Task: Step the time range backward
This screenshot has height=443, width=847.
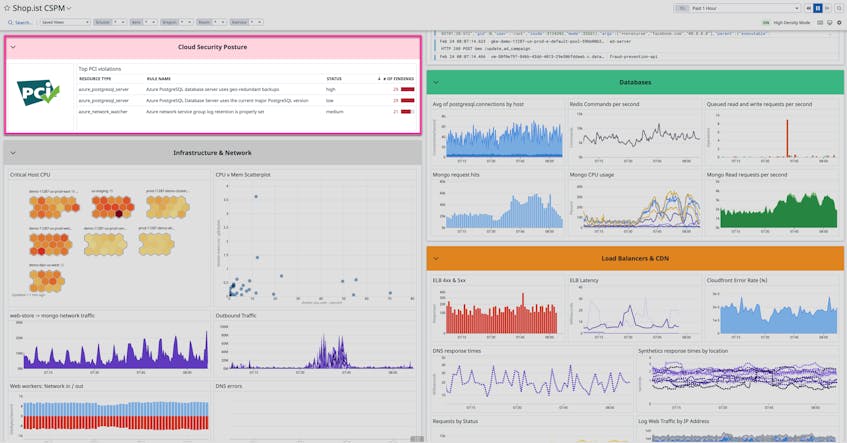Action: pyautogui.click(x=809, y=8)
